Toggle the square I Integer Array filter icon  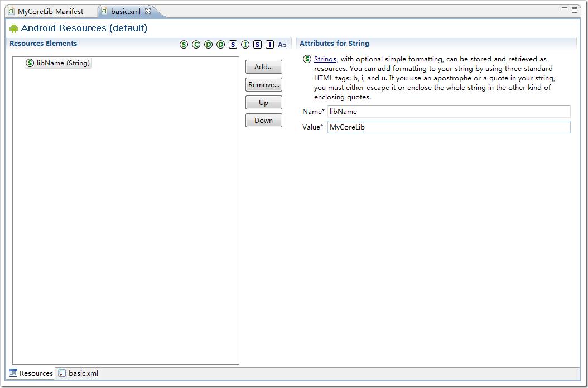[269, 45]
